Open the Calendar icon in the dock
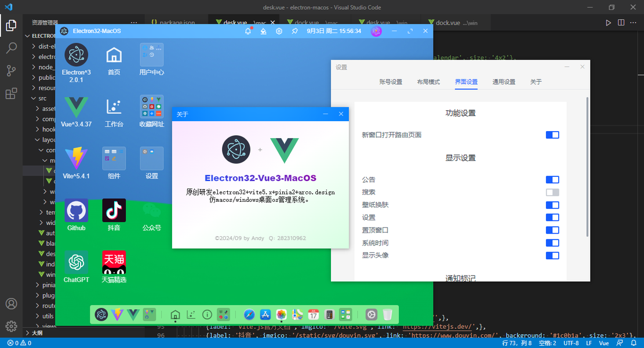 click(314, 315)
